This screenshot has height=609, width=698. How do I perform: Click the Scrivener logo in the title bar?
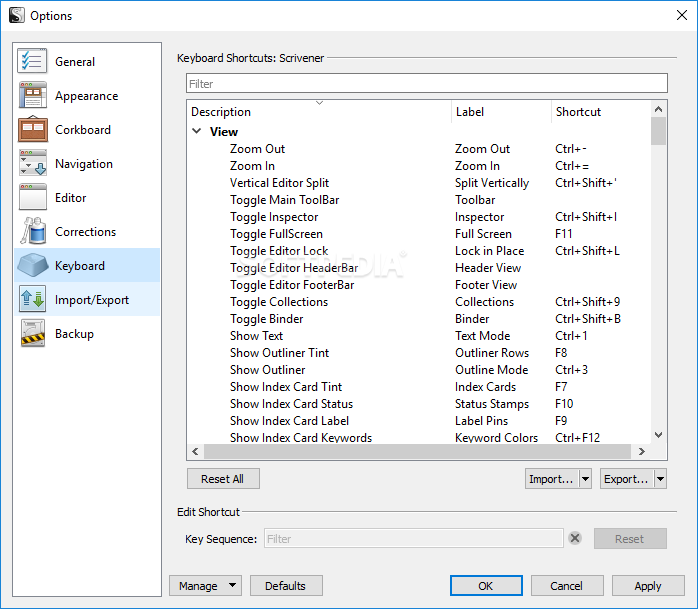(16, 15)
